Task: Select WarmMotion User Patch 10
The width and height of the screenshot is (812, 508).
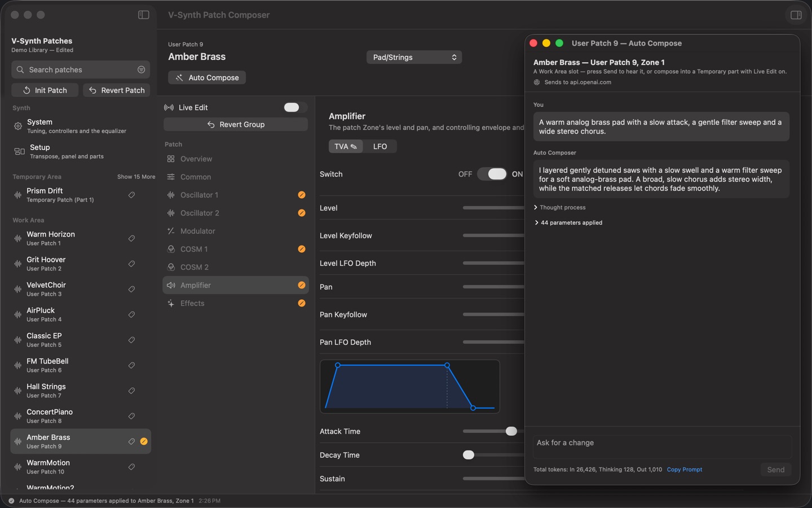Action: 81,467
